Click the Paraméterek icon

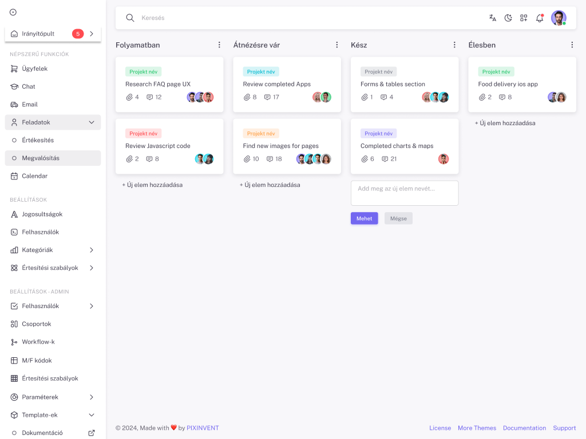coord(14,397)
